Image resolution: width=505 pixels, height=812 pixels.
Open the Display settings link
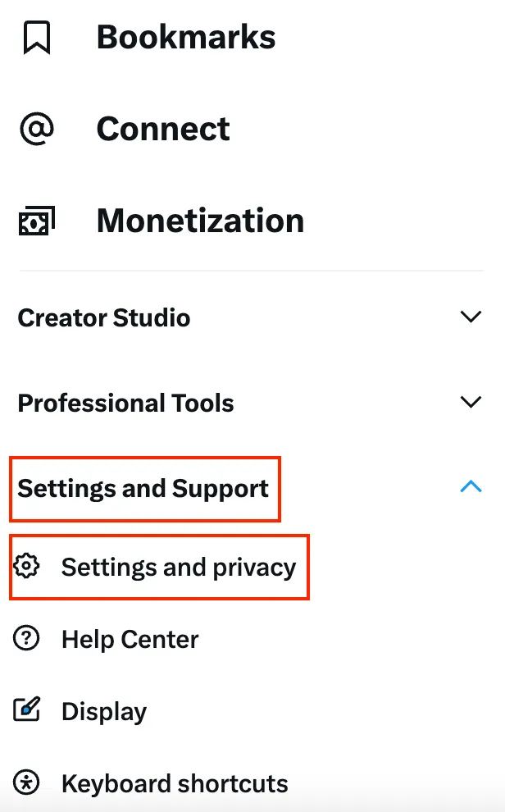tap(104, 712)
